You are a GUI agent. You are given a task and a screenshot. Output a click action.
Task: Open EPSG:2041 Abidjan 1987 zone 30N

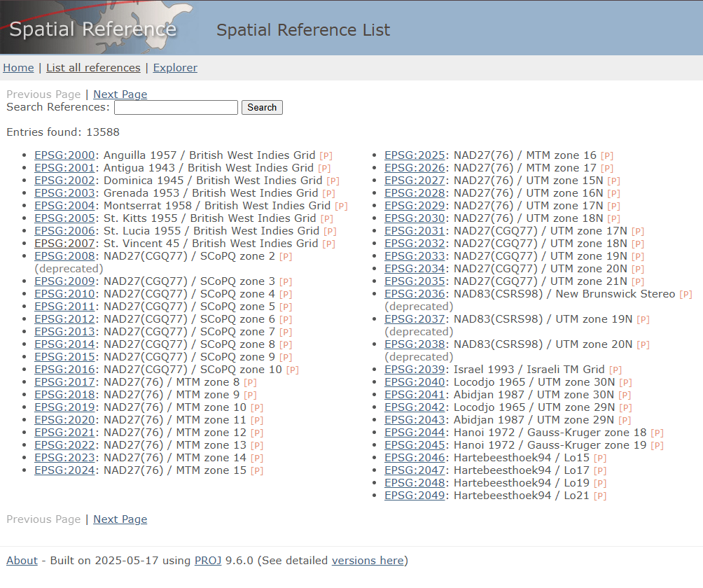[x=415, y=395]
